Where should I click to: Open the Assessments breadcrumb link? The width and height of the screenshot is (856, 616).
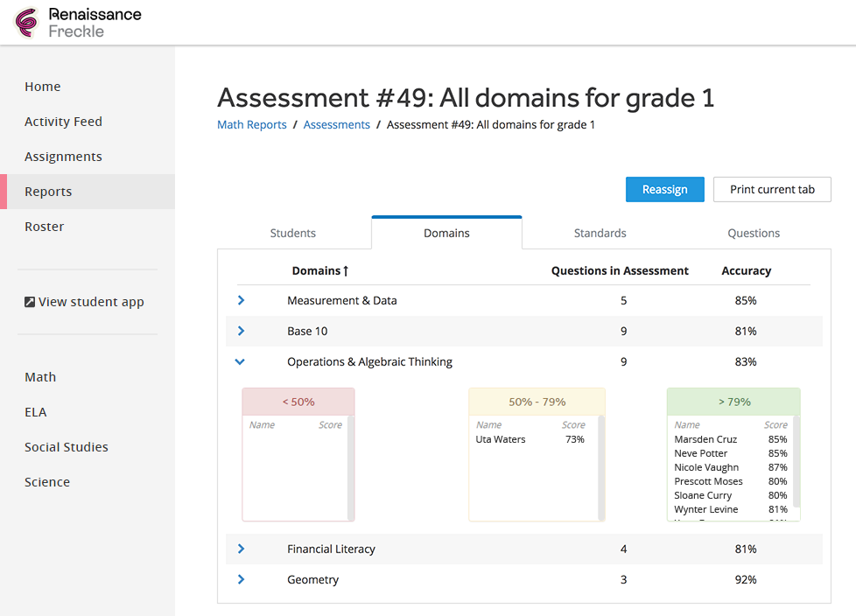[x=336, y=124]
